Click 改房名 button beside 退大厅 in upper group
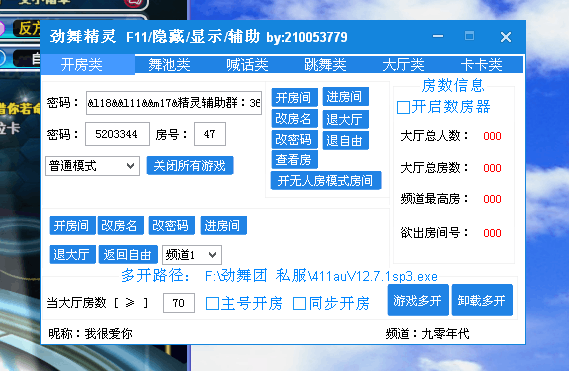The height and width of the screenshot is (371, 569). coord(294,119)
